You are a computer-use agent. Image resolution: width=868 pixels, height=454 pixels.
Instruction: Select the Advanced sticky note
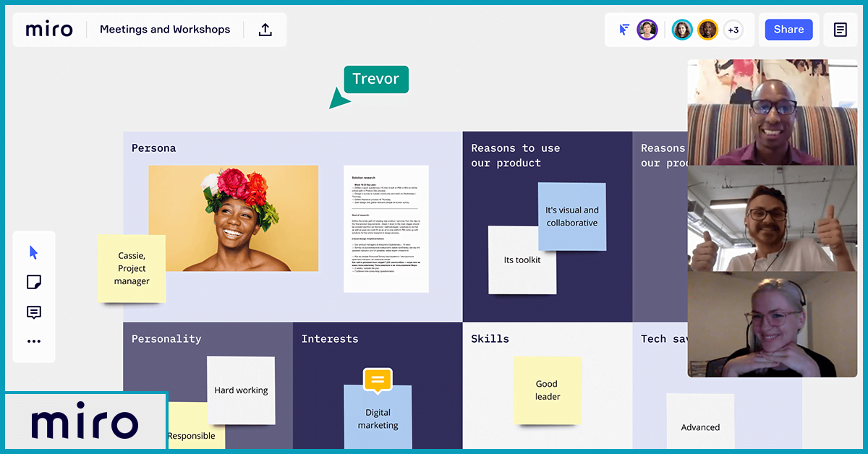point(700,421)
